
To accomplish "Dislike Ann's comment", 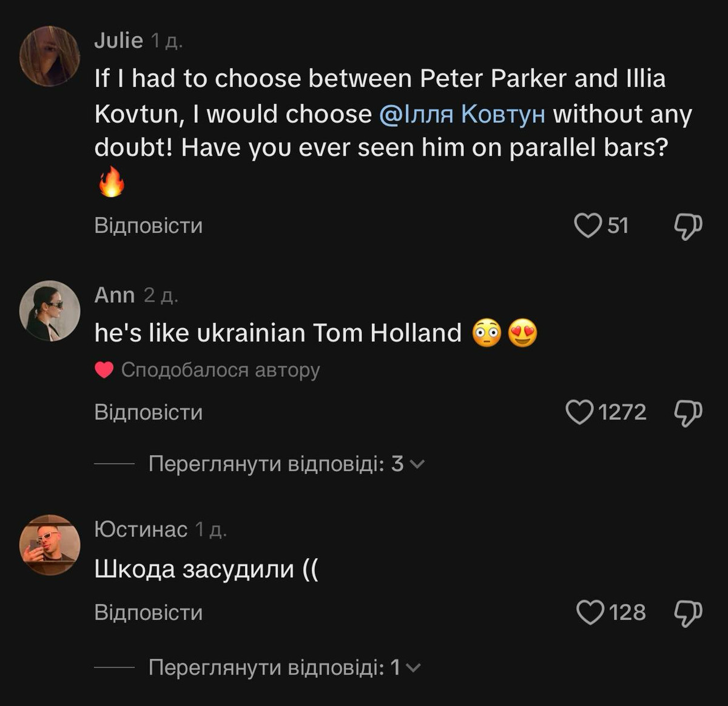I will [x=688, y=413].
